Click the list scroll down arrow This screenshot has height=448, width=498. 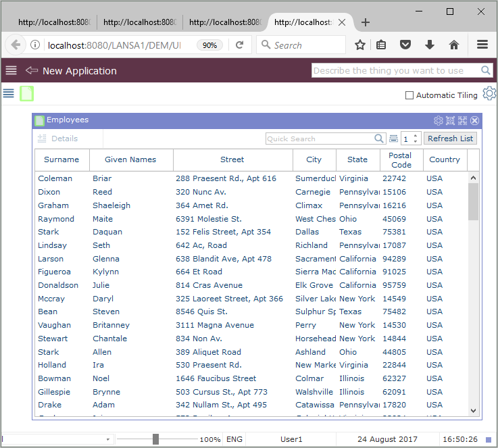[x=473, y=411]
